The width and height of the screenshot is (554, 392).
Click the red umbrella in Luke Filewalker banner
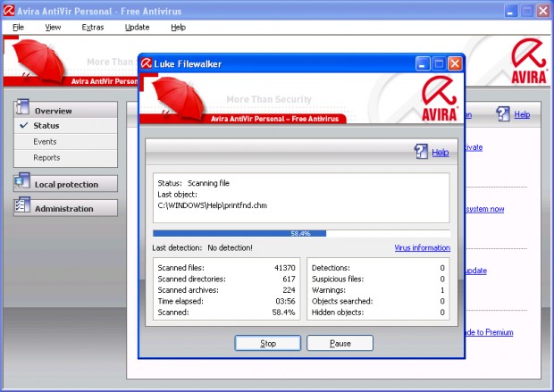[179, 97]
